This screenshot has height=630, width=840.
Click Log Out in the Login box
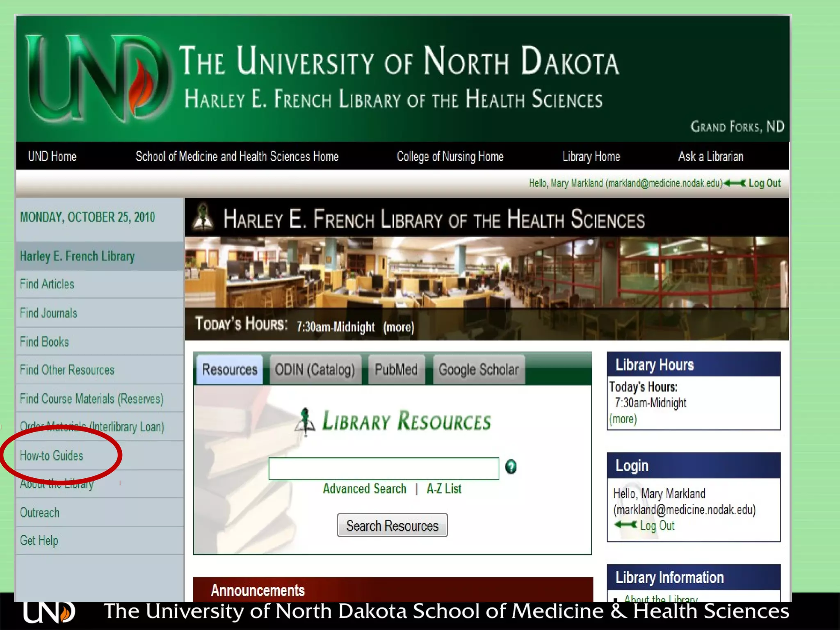pyautogui.click(x=657, y=526)
